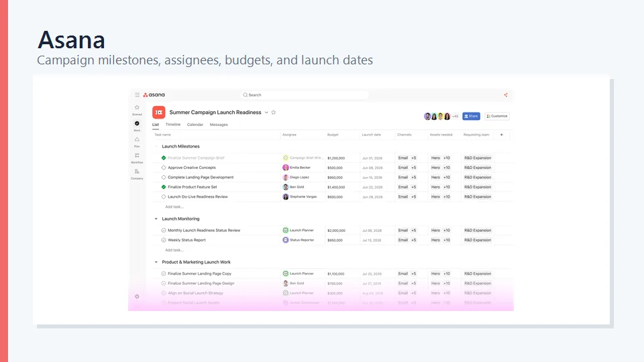The image size is (644, 362).
Task: Open the hamburger menu beside the Asana logo
Action: point(137,95)
